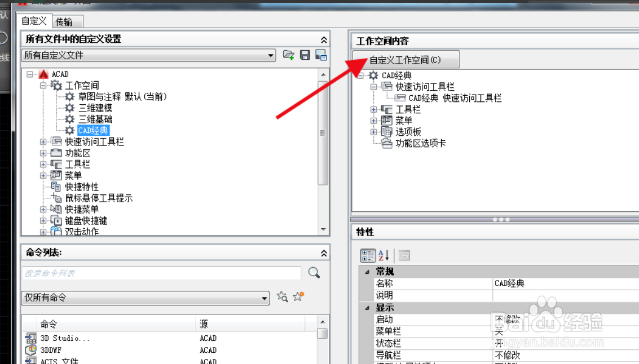This screenshot has width=639, height=364.
Task: Select 功能区选项卡 in workspace contents
Action: click(x=421, y=143)
